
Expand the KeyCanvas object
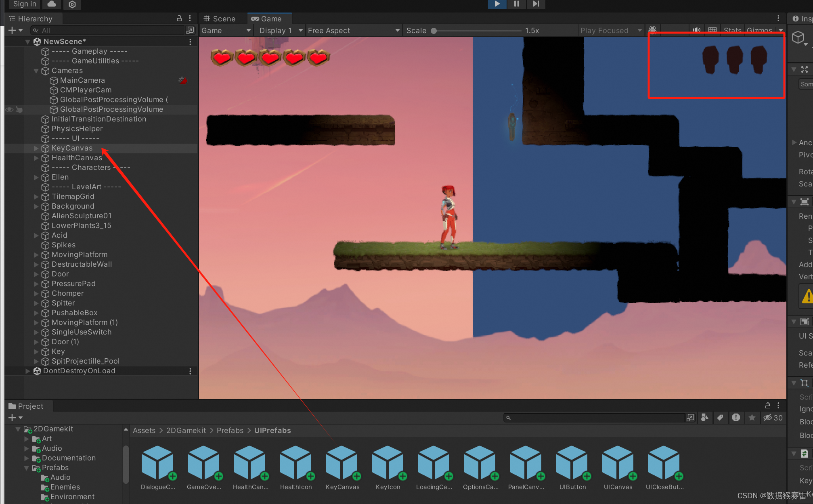click(36, 148)
